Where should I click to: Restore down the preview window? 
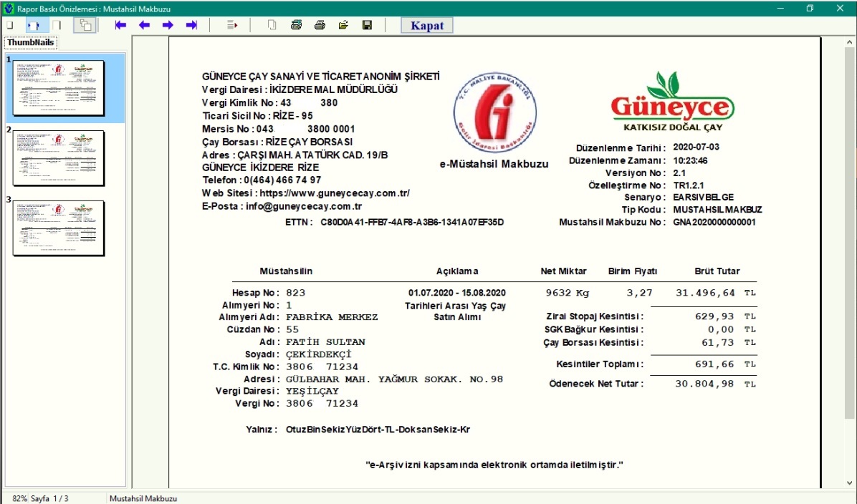click(810, 9)
